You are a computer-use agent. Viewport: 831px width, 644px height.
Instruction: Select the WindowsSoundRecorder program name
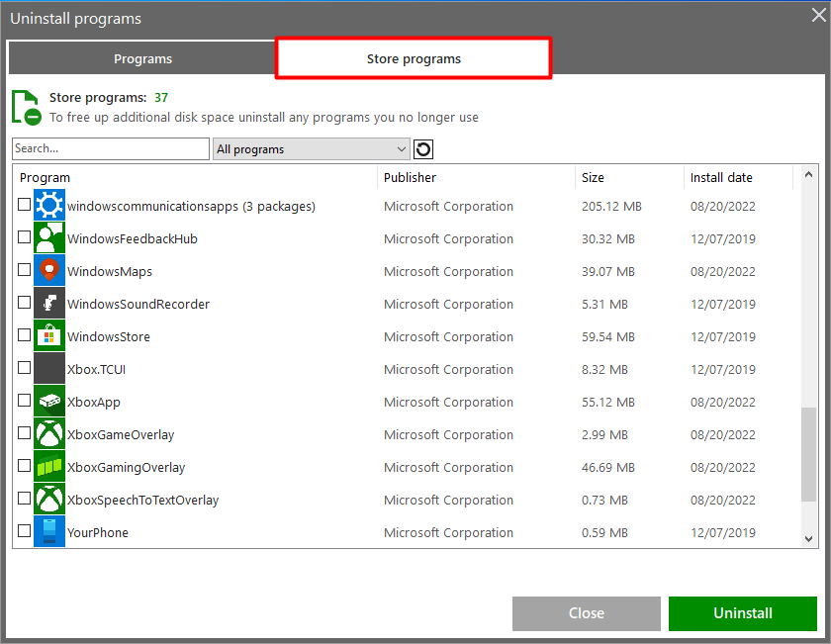coord(138,305)
